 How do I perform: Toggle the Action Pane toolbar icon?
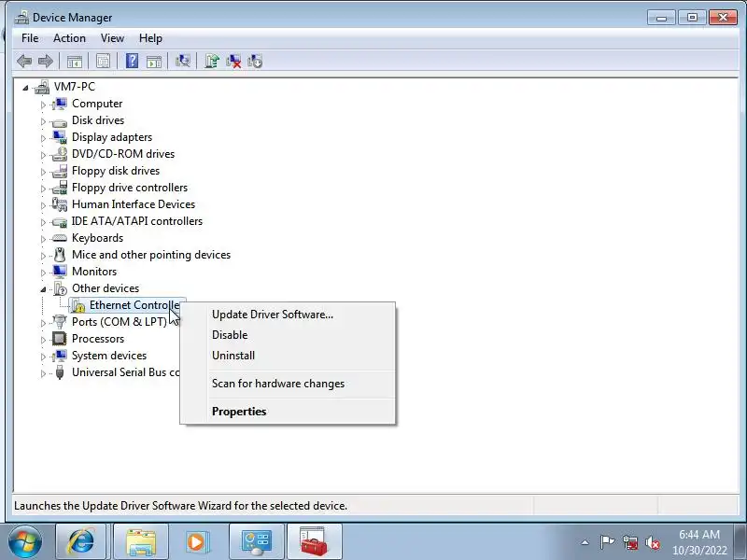[154, 61]
